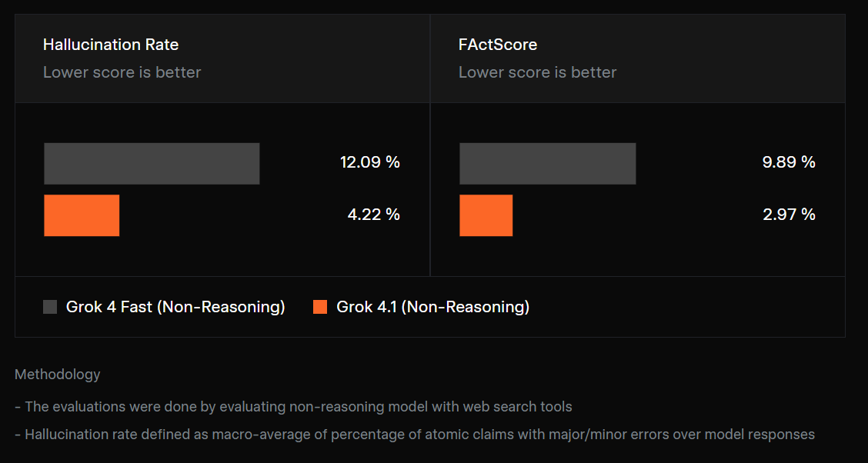
Task: Click the Methodology heading
Action: [58, 375]
